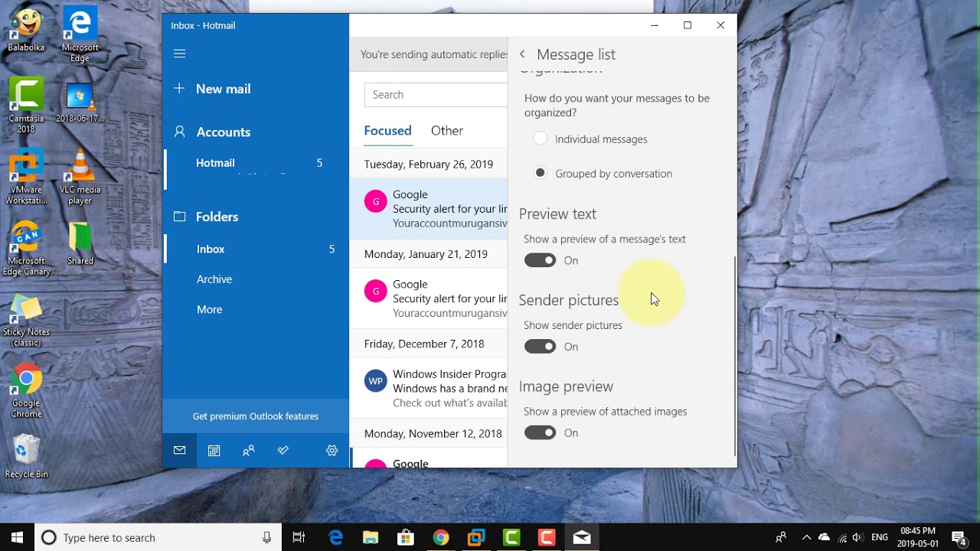Click the Type here to search box
The width and height of the screenshot is (980, 551).
(x=158, y=537)
